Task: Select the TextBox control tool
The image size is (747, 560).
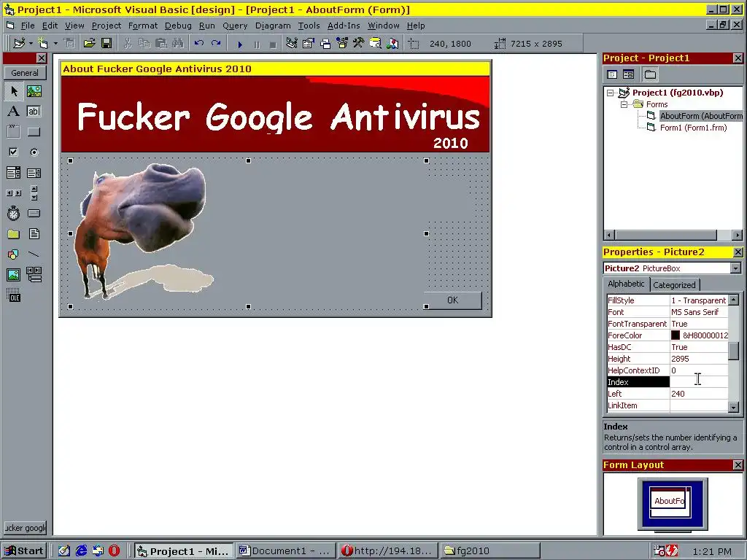Action: 34,112
